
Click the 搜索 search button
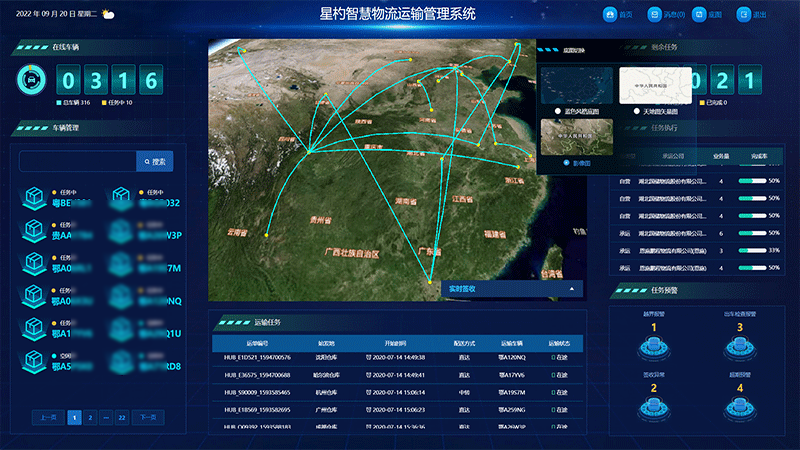[155, 161]
